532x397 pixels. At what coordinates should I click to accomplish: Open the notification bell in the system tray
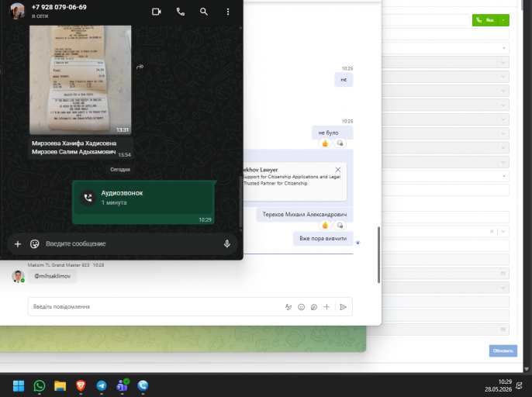click(x=519, y=386)
